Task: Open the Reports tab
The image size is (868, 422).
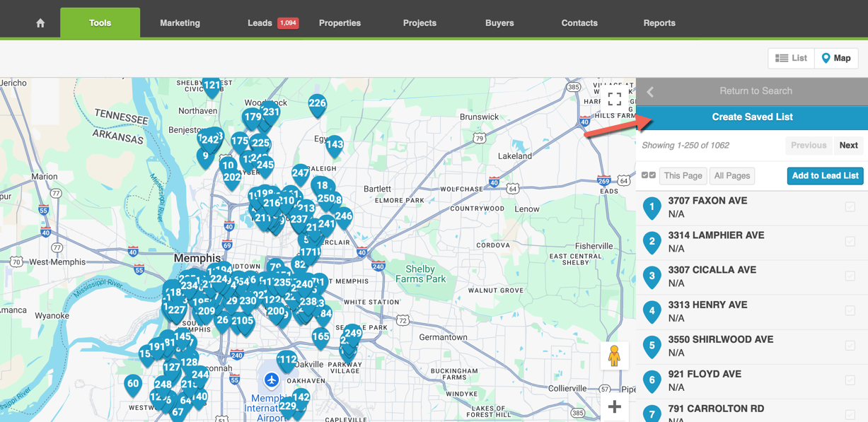Action: 659,23
